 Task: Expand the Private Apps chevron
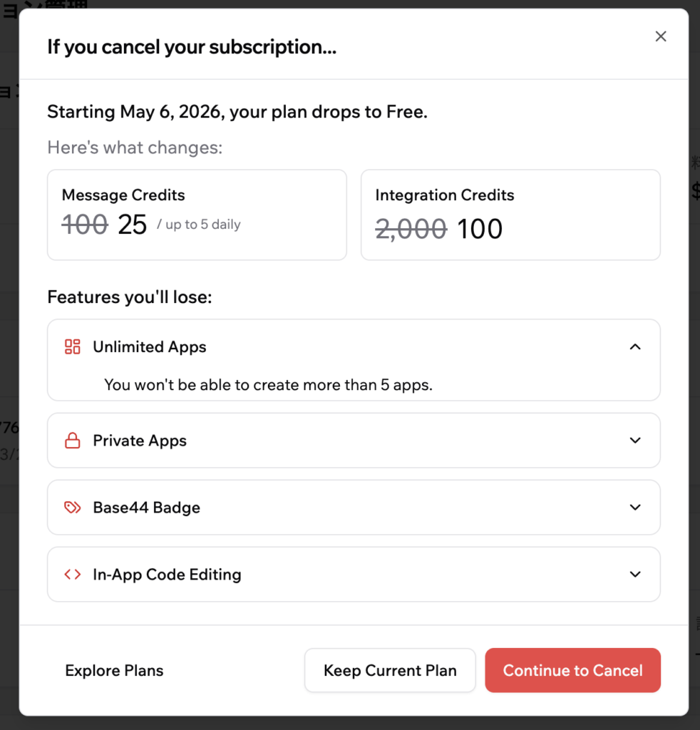coord(635,441)
